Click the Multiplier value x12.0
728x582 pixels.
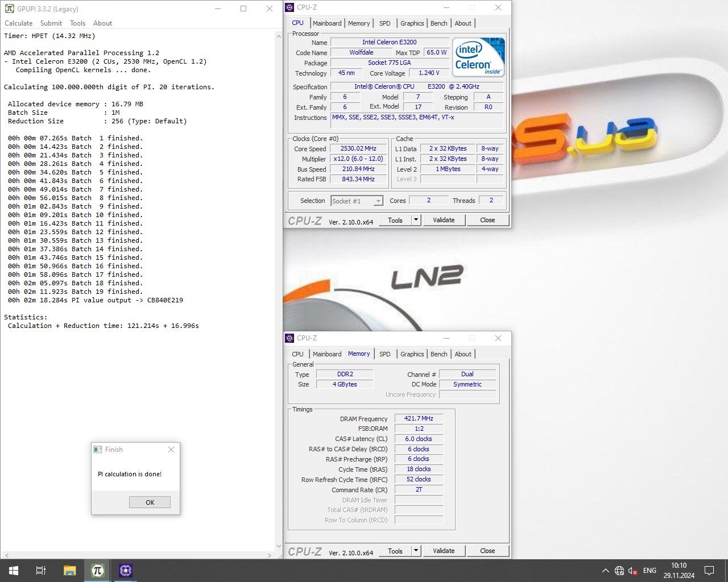click(358, 159)
